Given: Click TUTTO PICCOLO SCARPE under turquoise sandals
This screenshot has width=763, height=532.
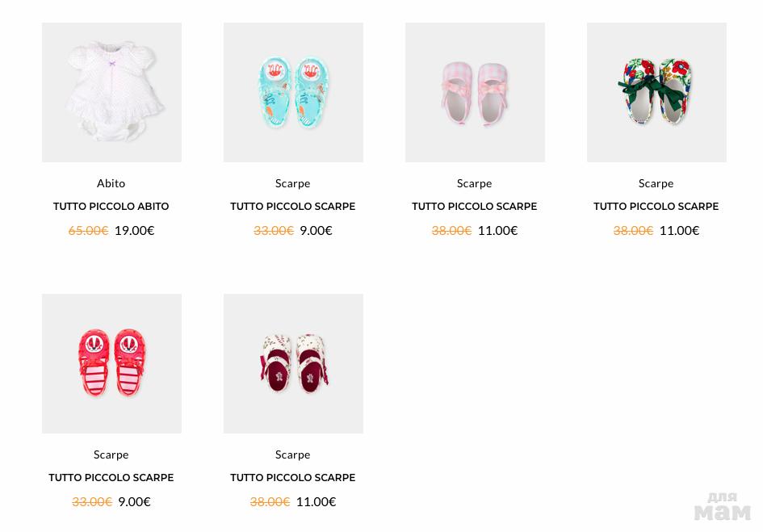Looking at the screenshot, I should coord(293,207).
